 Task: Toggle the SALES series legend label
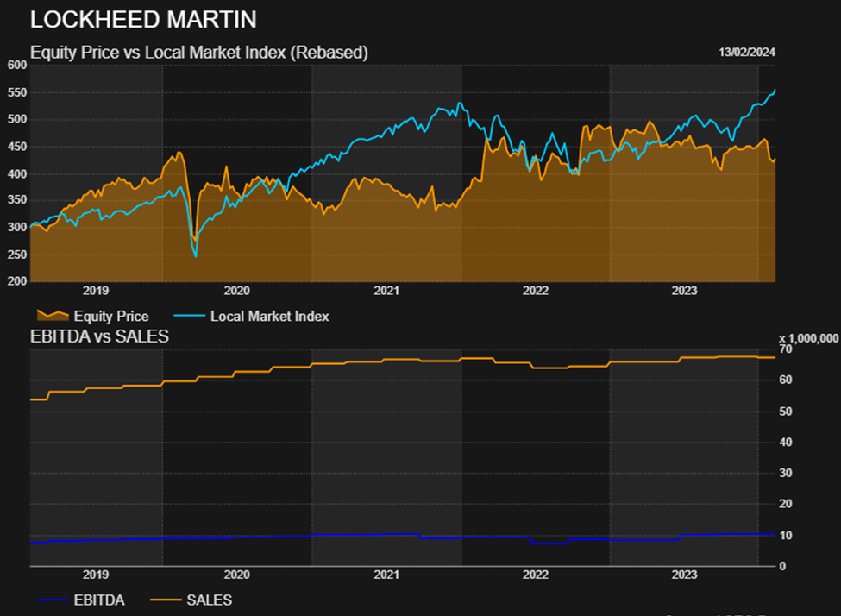[209, 600]
